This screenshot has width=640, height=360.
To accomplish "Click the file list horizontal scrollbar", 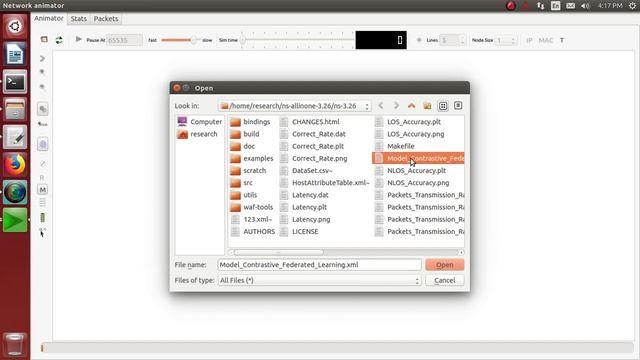I will [279, 252].
